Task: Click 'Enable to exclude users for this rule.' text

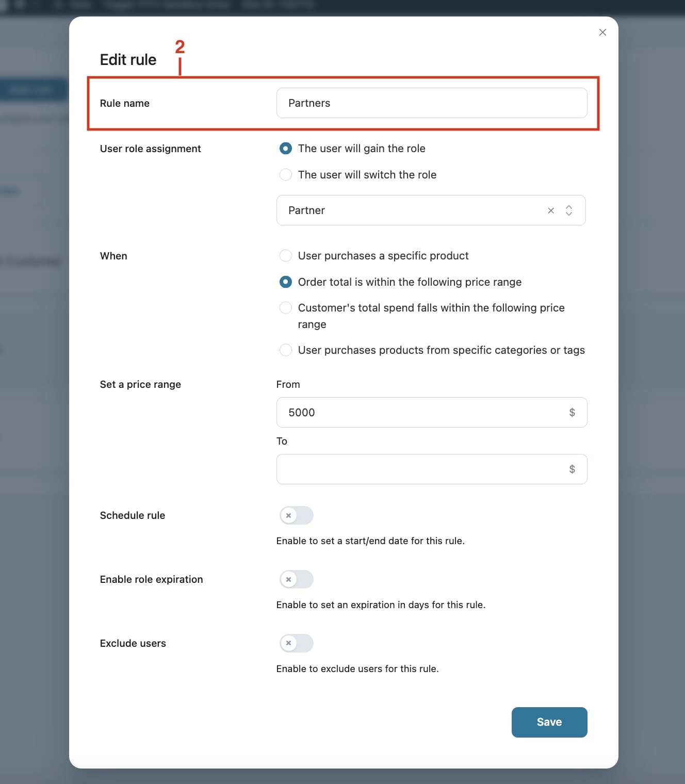Action: point(357,669)
